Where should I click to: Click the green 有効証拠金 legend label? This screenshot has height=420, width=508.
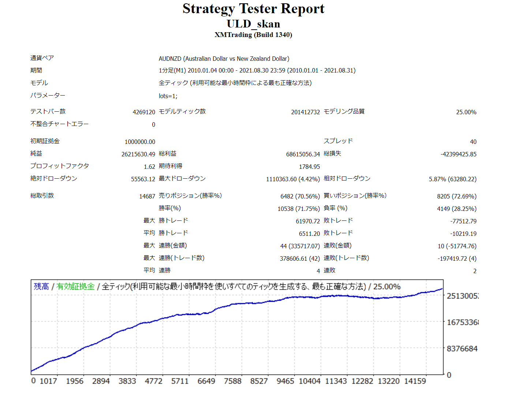[75, 287]
